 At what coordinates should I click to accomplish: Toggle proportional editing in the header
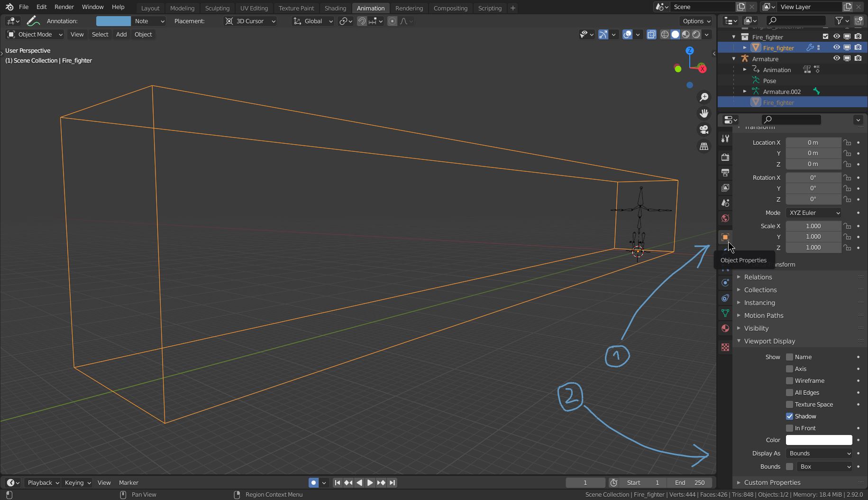[392, 21]
